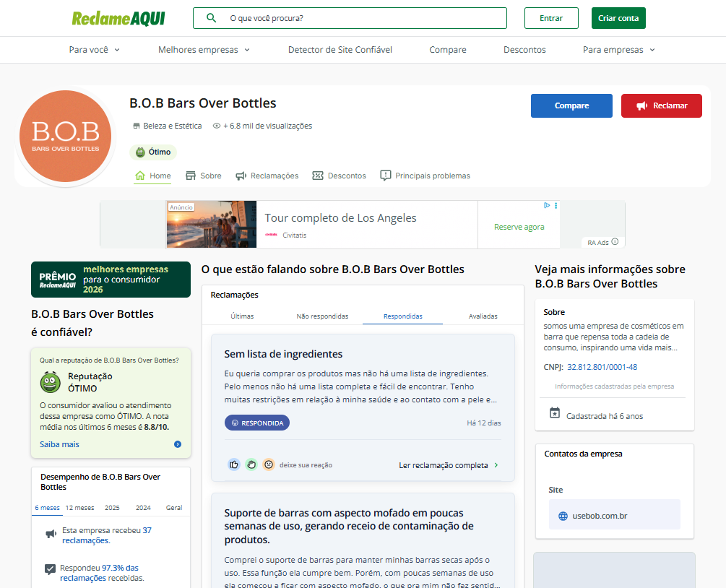Click the Reclamar megaphone icon
The image size is (726, 588).
[641, 106]
